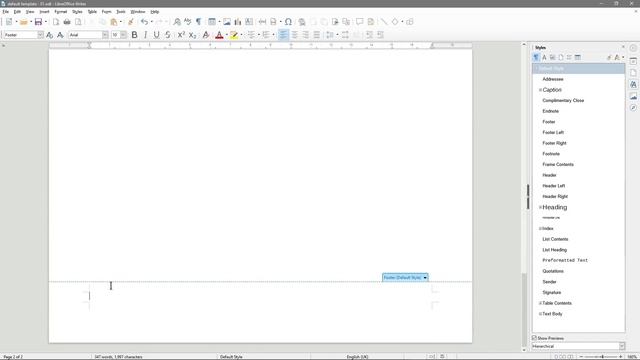This screenshot has height=360, width=640.
Task: Toggle Formatting Marks pilcrow icon
Action: [x=199, y=22]
